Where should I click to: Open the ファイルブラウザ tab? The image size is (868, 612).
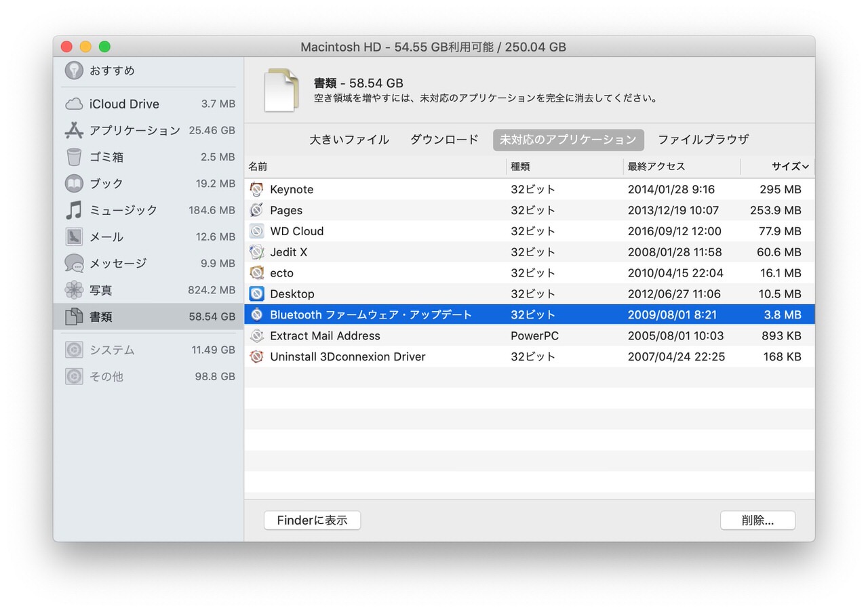point(703,140)
